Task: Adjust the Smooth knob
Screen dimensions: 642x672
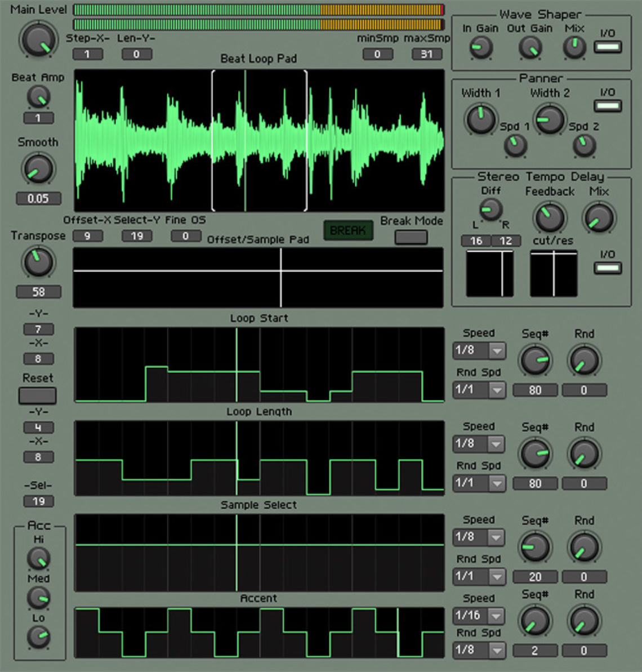Action: click(38, 169)
